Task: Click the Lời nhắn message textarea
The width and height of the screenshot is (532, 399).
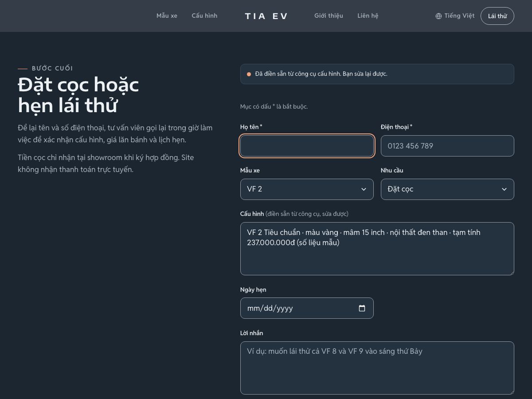Action: click(x=377, y=368)
